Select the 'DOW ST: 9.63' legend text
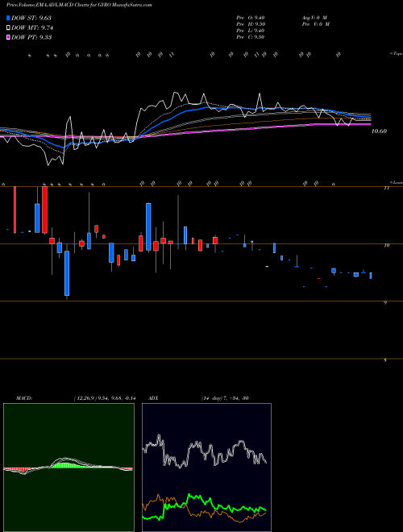403x532 pixels. (31, 18)
